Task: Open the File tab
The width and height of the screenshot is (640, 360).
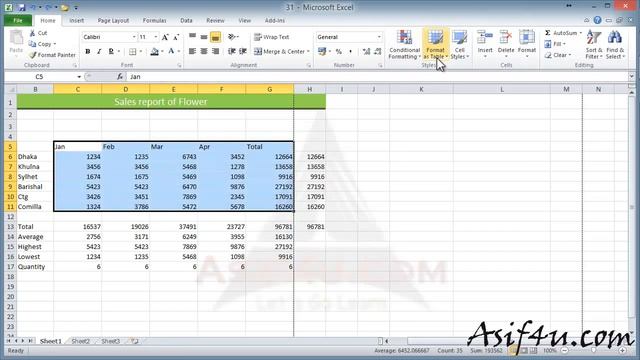Action: point(18,20)
